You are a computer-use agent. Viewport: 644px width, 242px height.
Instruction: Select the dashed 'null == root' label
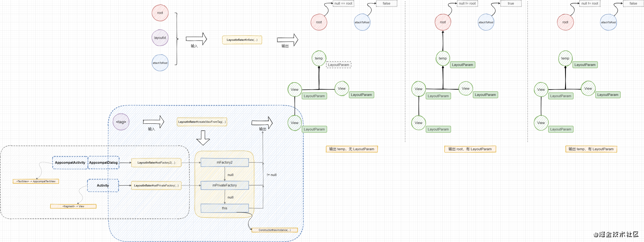tap(343, 4)
